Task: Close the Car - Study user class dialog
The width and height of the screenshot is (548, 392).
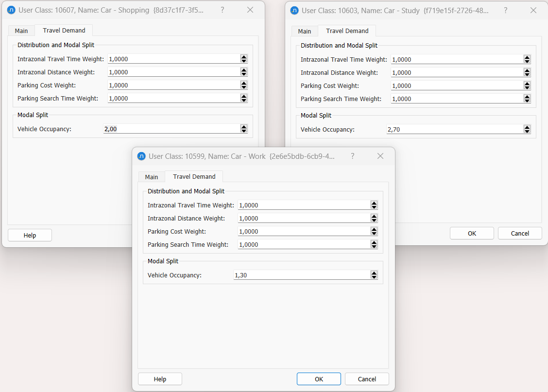Action: coord(533,10)
